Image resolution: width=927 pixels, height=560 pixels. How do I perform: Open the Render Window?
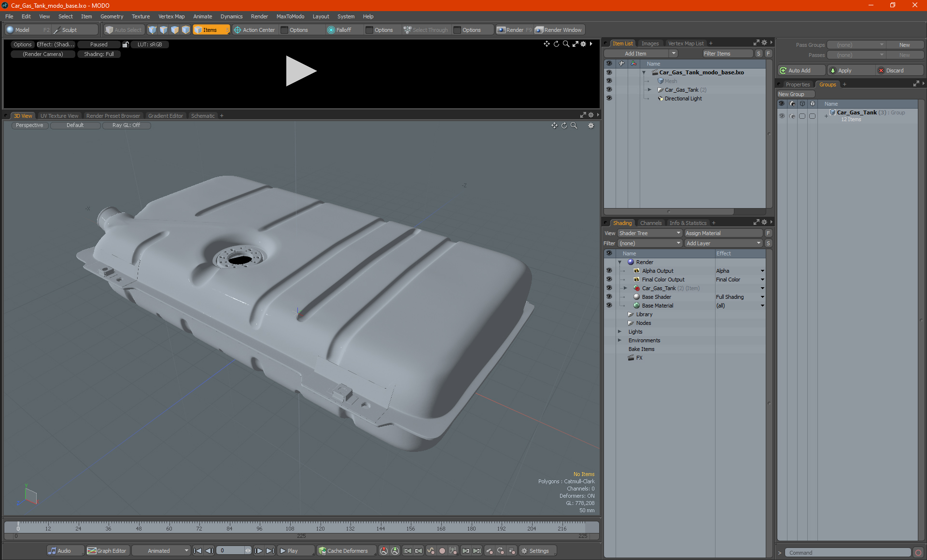(x=559, y=30)
